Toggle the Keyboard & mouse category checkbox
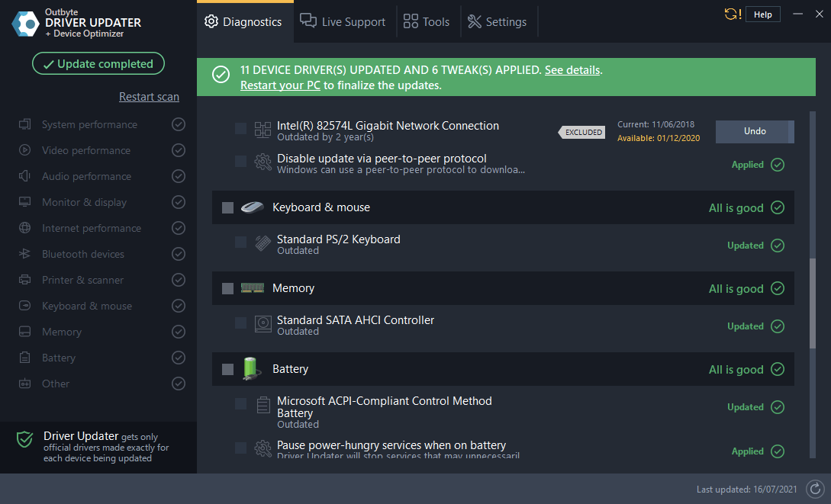The image size is (831, 504). pos(227,207)
